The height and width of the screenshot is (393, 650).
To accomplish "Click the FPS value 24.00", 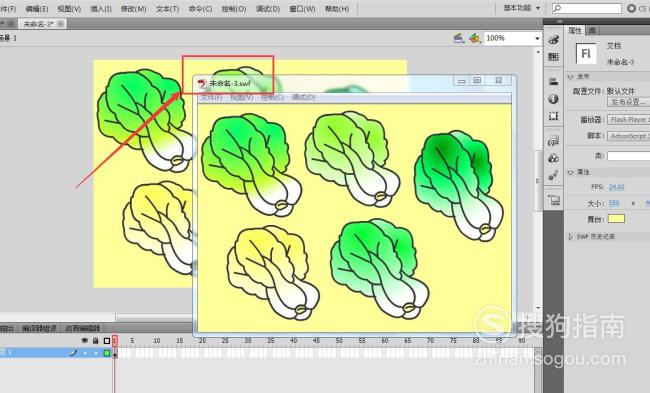I will pyautogui.click(x=616, y=187).
